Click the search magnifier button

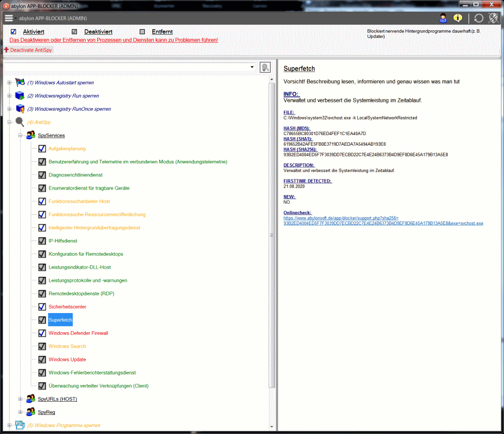265,67
